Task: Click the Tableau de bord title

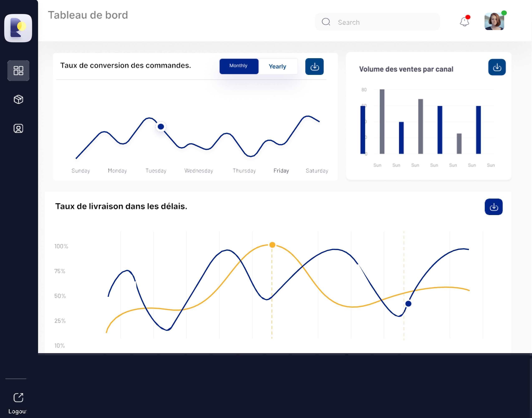Action: (x=88, y=15)
